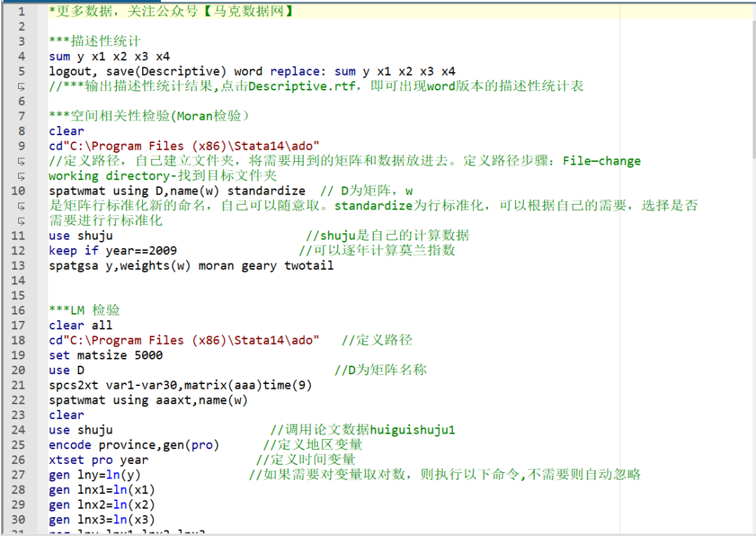This screenshot has height=536, width=756.
Task: Click the cd path command on line 9
Action: click(x=184, y=146)
